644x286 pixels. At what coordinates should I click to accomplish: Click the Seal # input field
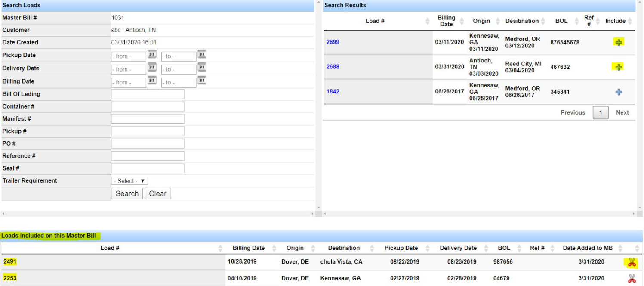pos(148,168)
